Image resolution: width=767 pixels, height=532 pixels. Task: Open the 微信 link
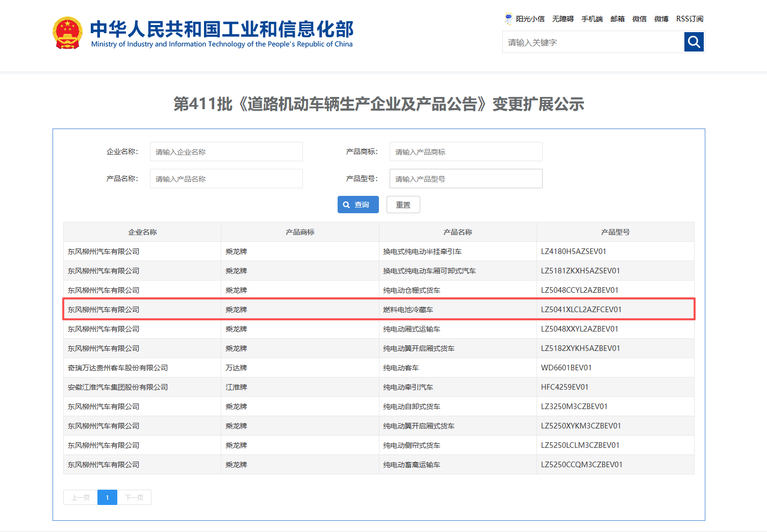coord(640,19)
